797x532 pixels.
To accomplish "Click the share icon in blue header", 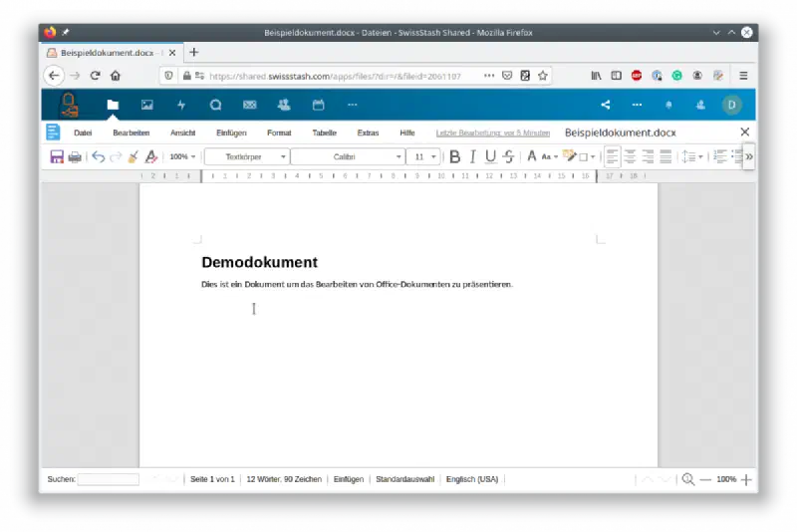I will (605, 105).
